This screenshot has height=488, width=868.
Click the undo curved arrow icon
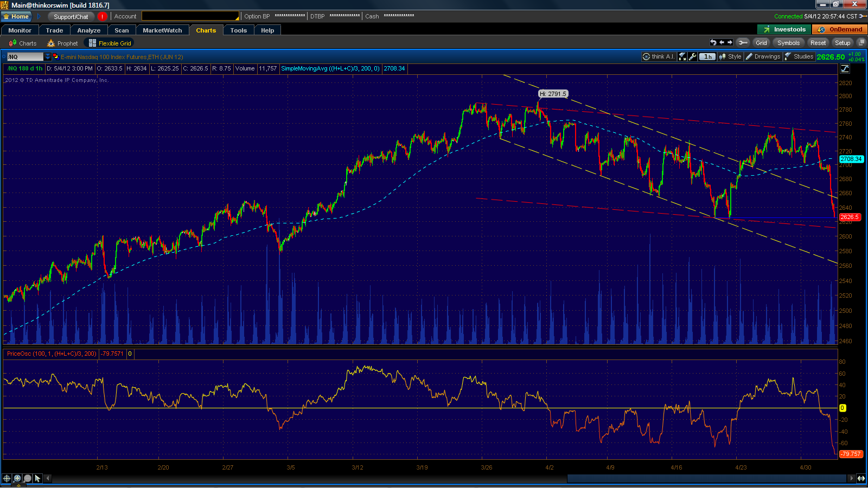click(x=713, y=42)
